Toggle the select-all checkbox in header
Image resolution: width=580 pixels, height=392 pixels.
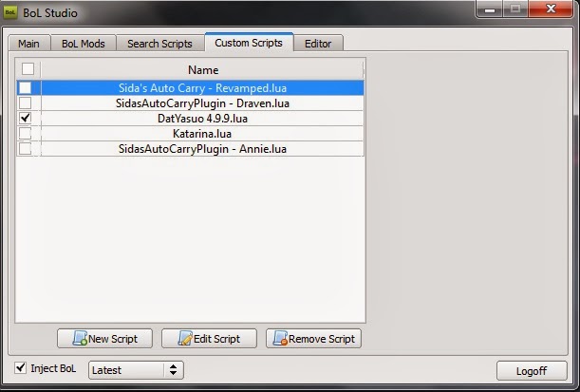coord(28,68)
